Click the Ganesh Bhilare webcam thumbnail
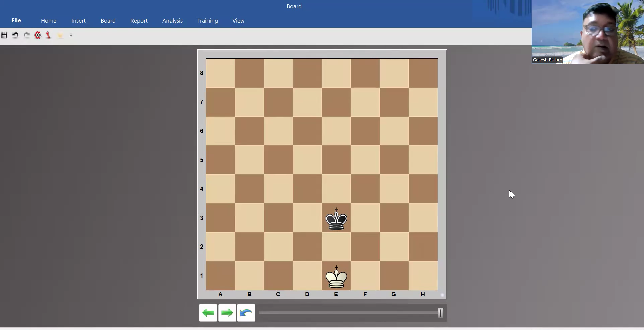This screenshot has height=330, width=644. point(588,32)
